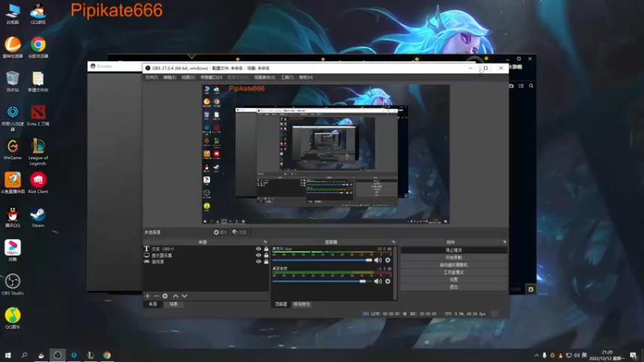
Task: Click the OBS preview canvas
Action: click(326, 154)
